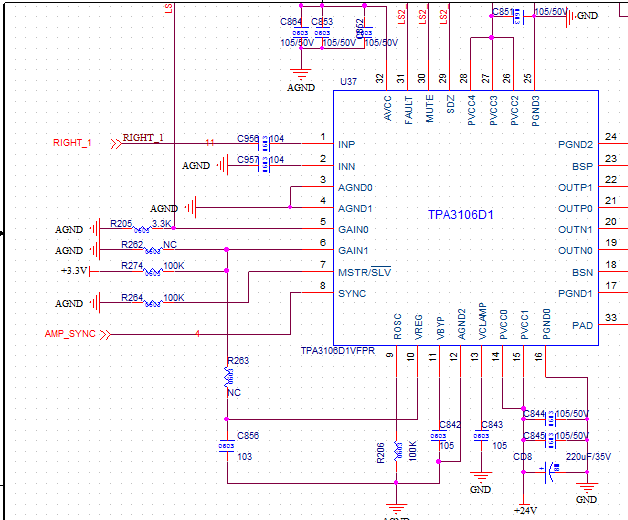Screen dimensions: 628x520
Task: Click pin number 33 at PAD
Action: tap(611, 318)
